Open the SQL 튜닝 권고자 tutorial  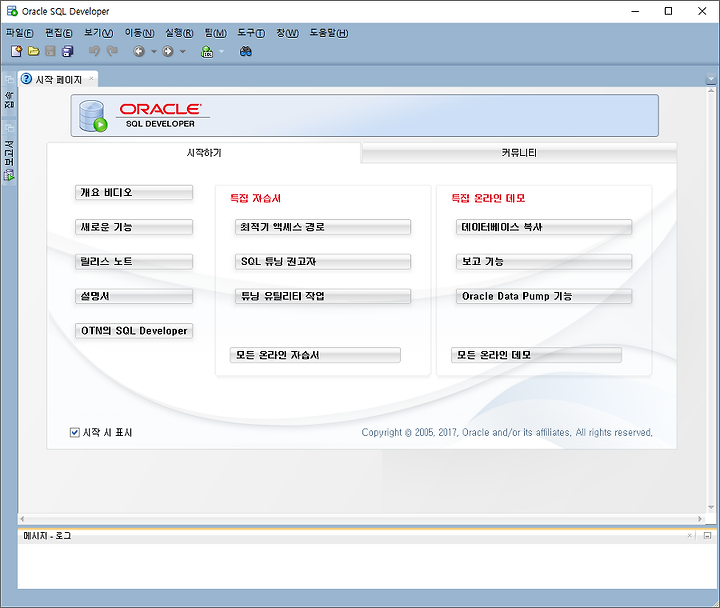[323, 261]
